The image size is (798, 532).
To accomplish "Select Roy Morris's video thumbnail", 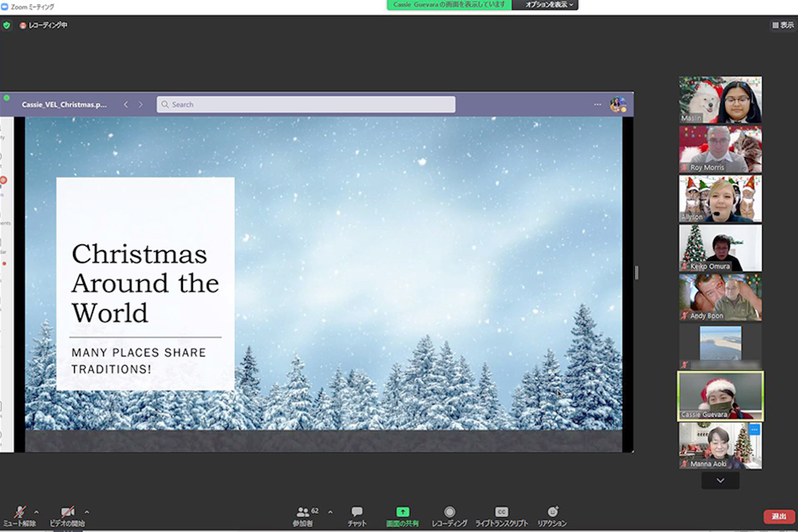I will point(720,149).
